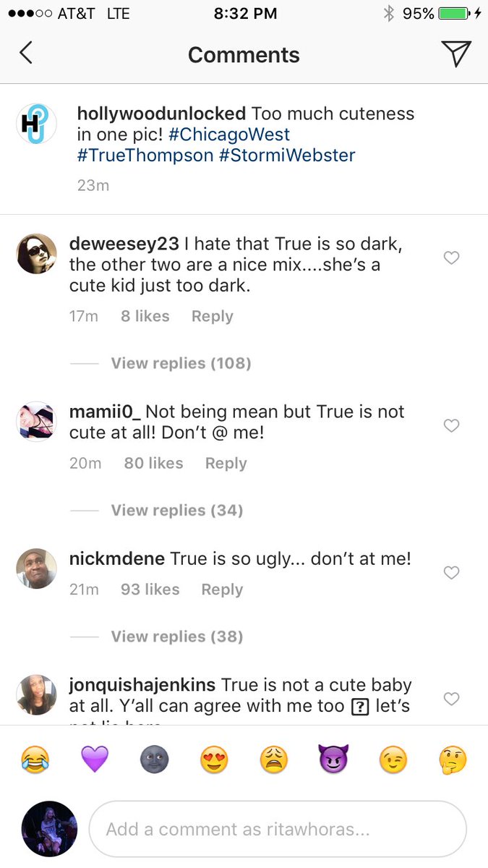Open the #ChicagoWest hashtag
488x868 pixels.
click(230, 135)
